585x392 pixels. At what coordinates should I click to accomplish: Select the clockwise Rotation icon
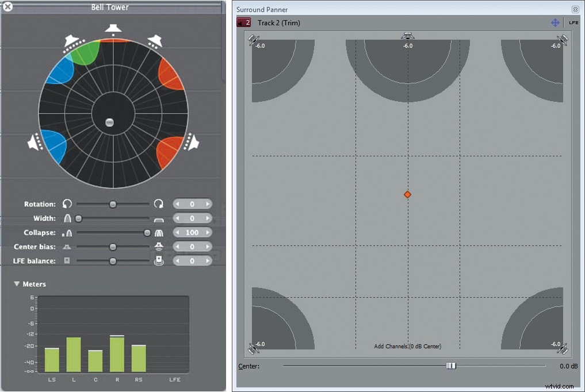[159, 205]
